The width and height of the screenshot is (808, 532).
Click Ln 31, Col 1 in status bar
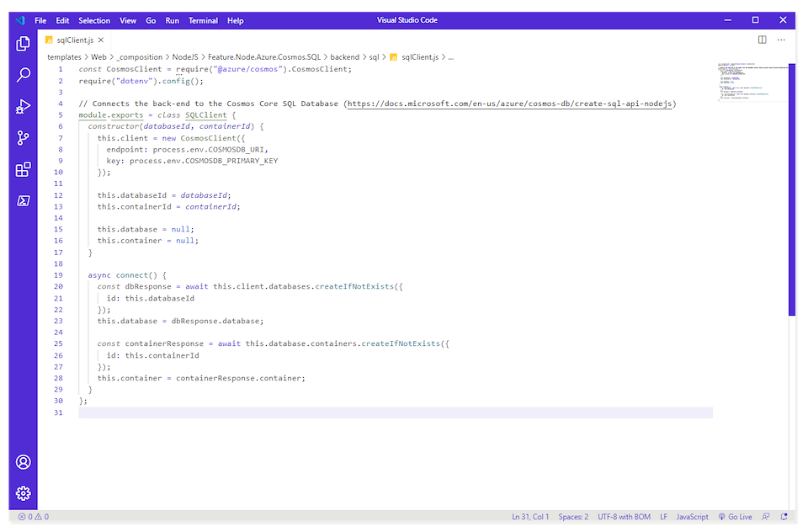click(530, 517)
